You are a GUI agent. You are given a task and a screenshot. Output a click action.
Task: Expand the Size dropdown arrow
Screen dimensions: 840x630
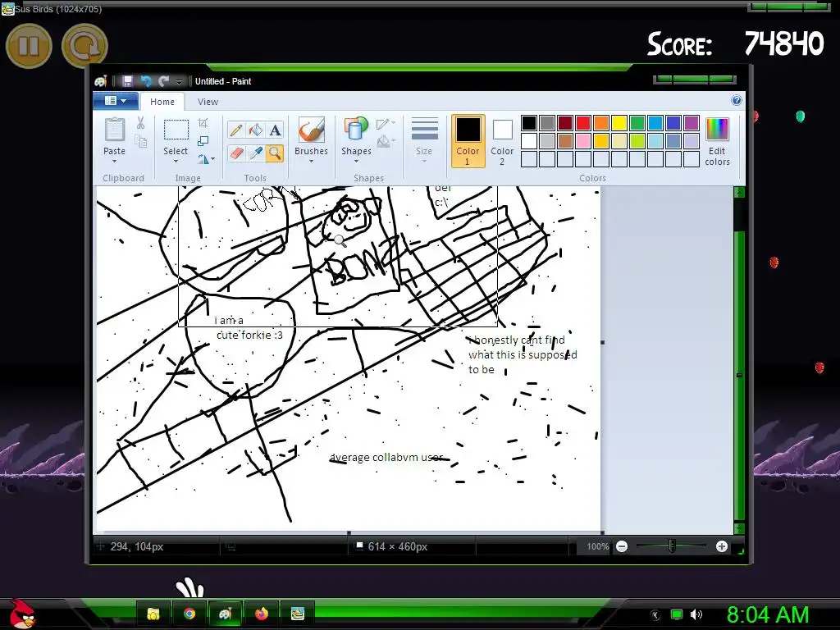(424, 162)
